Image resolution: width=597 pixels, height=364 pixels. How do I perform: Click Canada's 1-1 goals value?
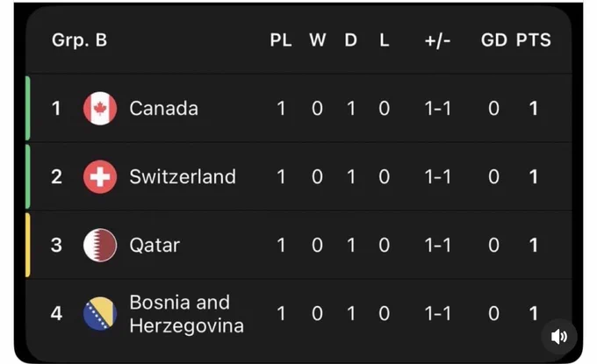pyautogui.click(x=438, y=109)
